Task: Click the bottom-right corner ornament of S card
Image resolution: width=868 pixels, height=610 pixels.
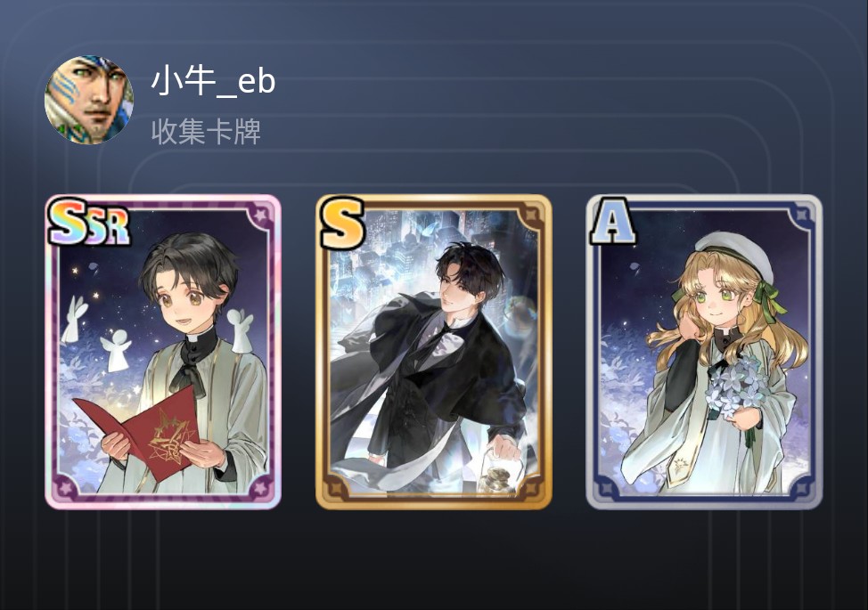Action: 532,488
